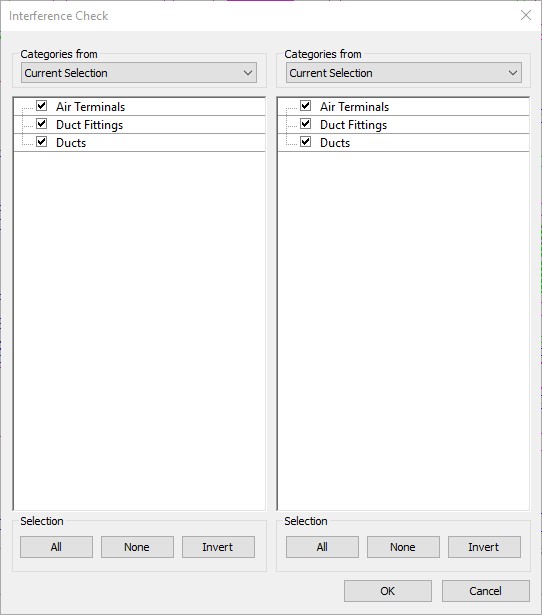Screen dimensions: 542x615
Task: Click the left Selection All button
Action: tap(56, 547)
